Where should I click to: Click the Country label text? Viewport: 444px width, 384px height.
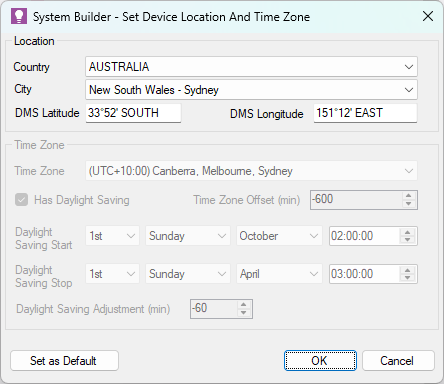[31, 67]
